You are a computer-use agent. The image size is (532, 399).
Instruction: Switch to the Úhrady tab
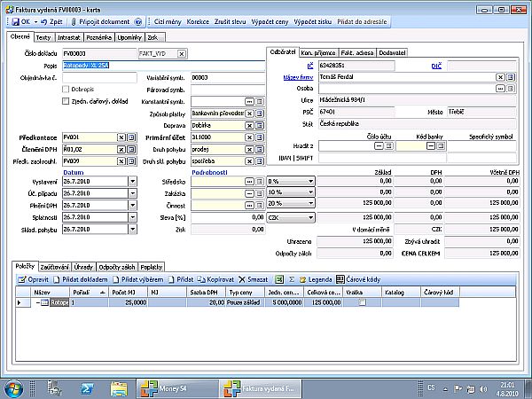click(x=83, y=268)
